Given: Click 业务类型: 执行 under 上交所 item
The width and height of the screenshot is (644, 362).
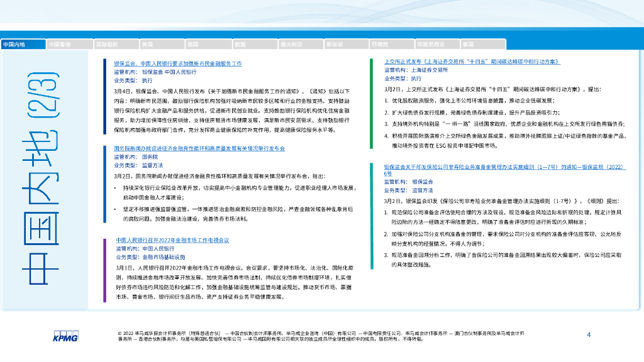Looking at the screenshot, I should [x=402, y=79].
